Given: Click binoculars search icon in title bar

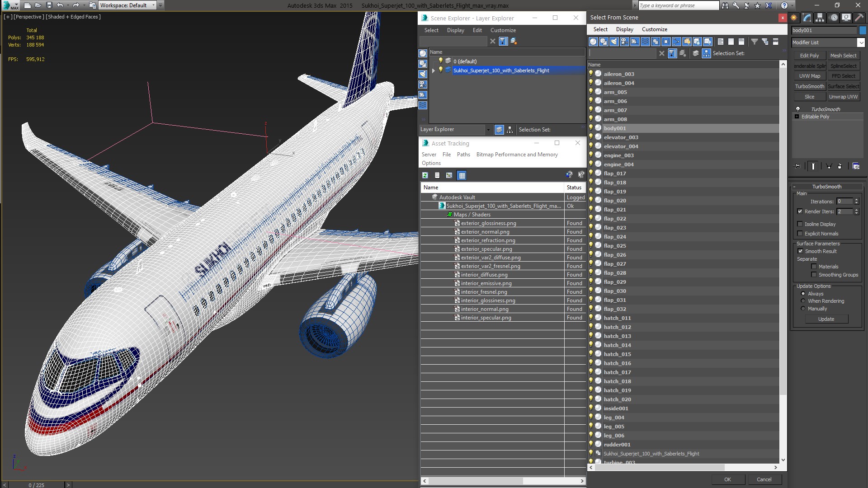Looking at the screenshot, I should pos(725,5).
